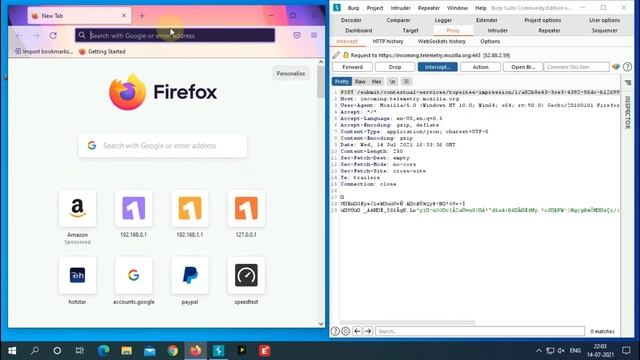Switch to the Extender tab
Viewport: 640px width, 360px height.
[487, 20]
